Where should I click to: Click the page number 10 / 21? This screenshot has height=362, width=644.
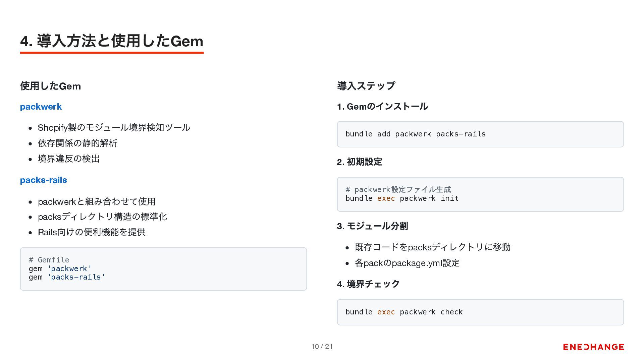coord(322,347)
